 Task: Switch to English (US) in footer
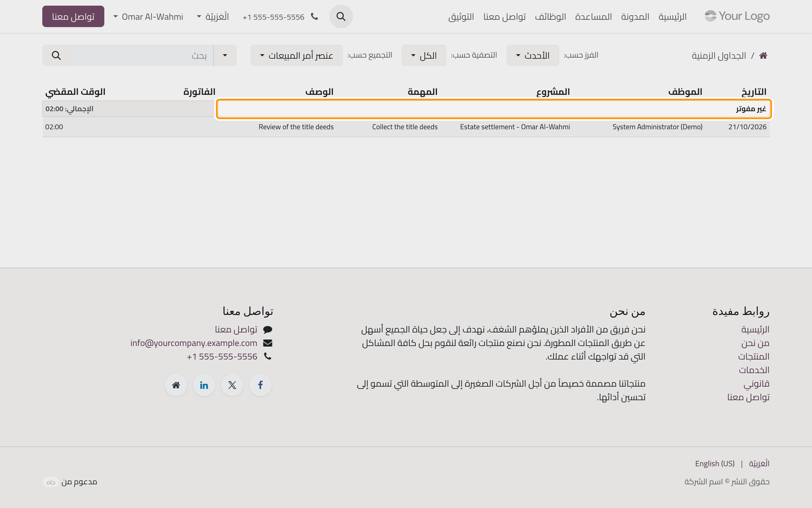[715, 464]
